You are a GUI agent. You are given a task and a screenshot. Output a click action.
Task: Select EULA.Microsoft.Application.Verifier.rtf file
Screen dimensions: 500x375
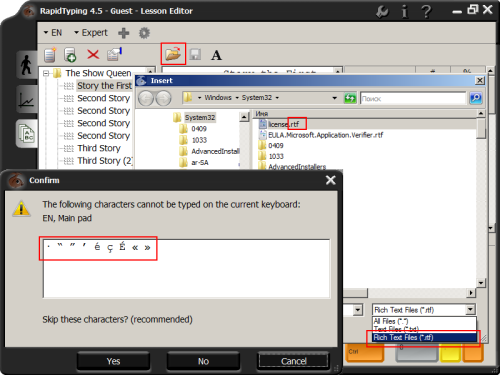321,135
